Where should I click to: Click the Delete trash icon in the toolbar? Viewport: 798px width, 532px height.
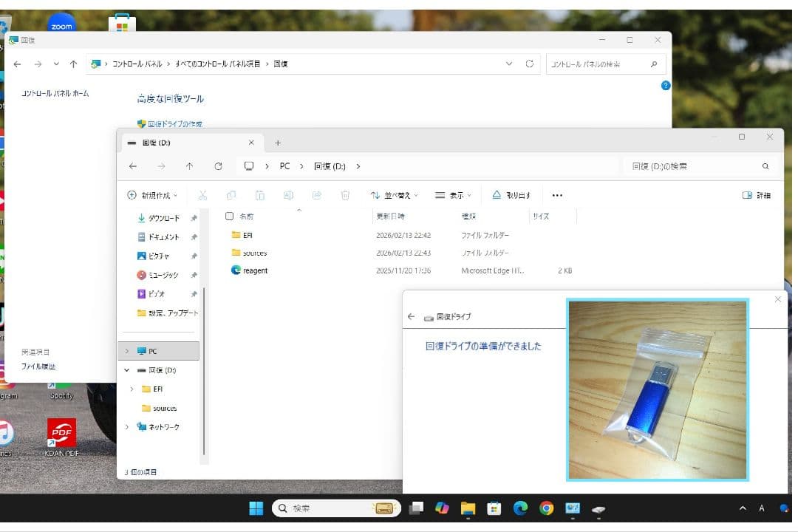tap(345, 195)
